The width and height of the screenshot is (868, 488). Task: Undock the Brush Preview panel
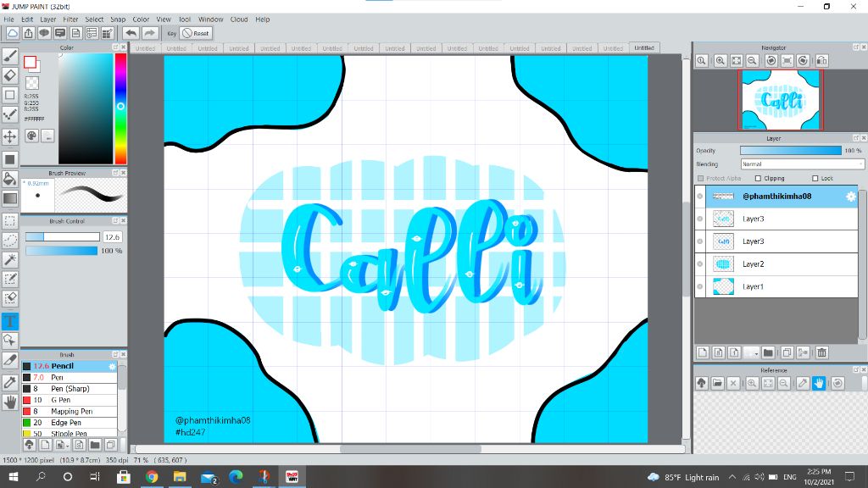[115, 173]
